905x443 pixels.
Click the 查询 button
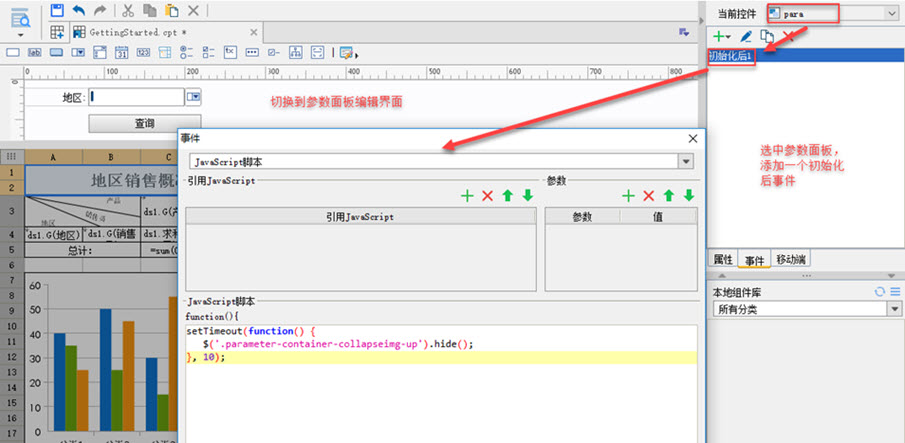144,123
